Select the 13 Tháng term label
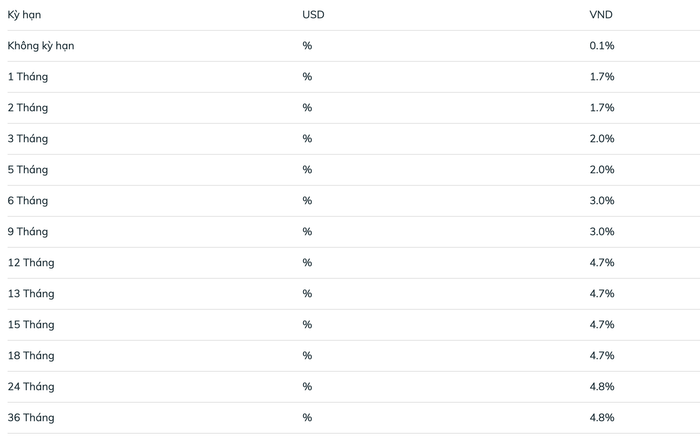This screenshot has width=700, height=441. (31, 294)
